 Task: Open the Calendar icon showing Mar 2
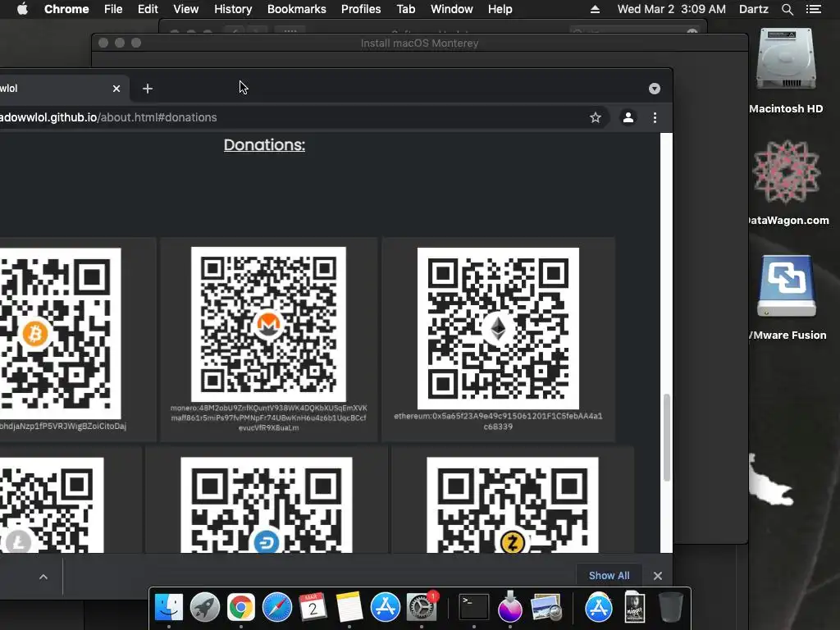(313, 608)
